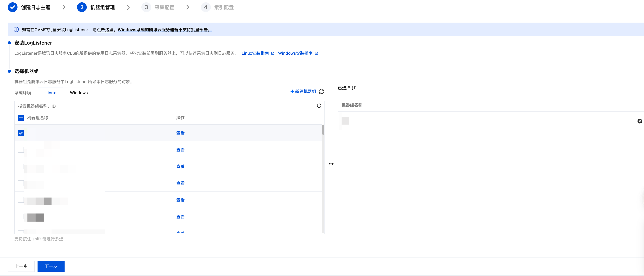
Task: Click the refresh machine group list icon
Action: pos(321,91)
